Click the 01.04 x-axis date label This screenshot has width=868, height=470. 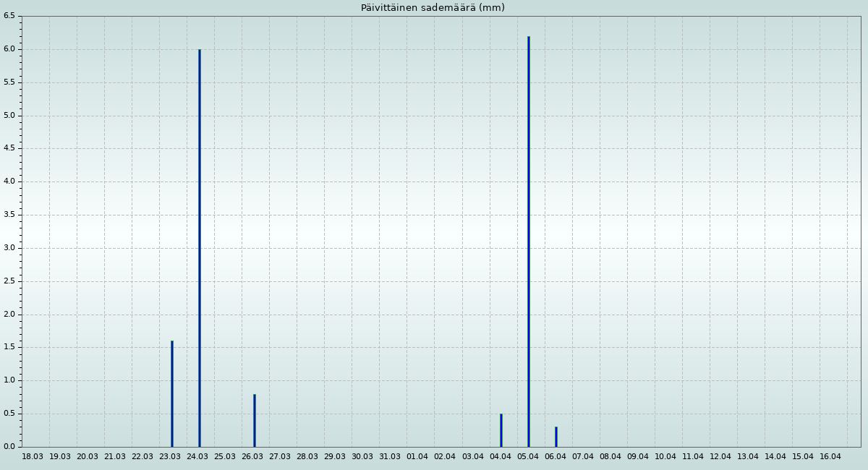(417, 457)
